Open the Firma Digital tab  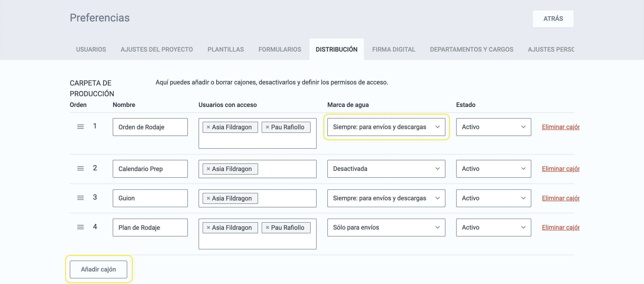[x=394, y=49]
